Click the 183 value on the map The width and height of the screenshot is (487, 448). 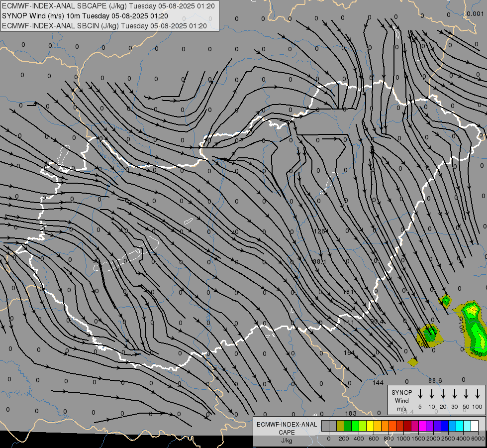tap(351, 413)
